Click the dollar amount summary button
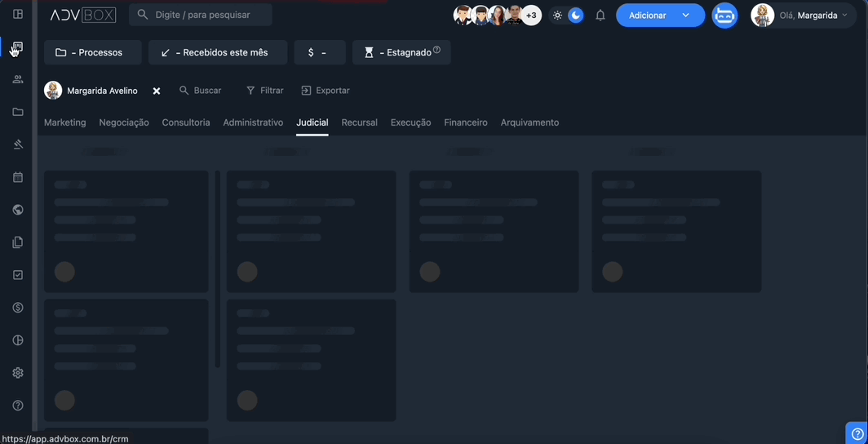The height and width of the screenshot is (444, 868). pos(320,52)
